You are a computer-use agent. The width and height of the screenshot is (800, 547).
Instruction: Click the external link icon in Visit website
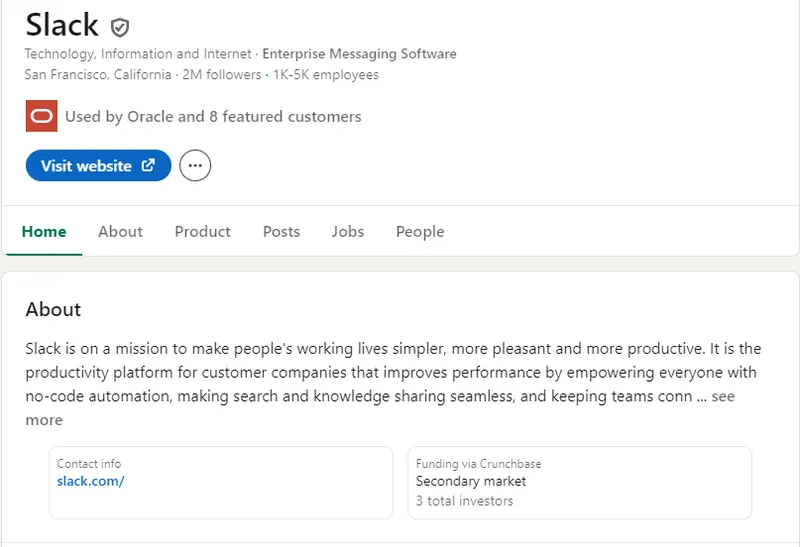(x=148, y=165)
